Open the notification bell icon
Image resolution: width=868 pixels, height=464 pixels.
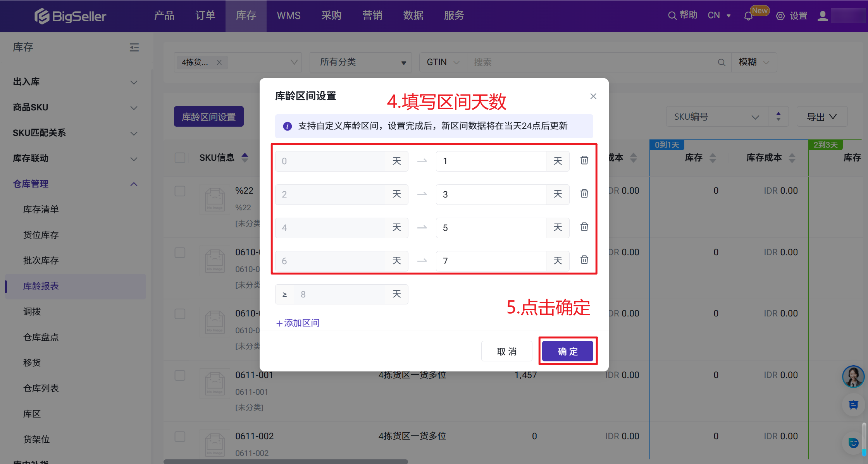coord(748,16)
